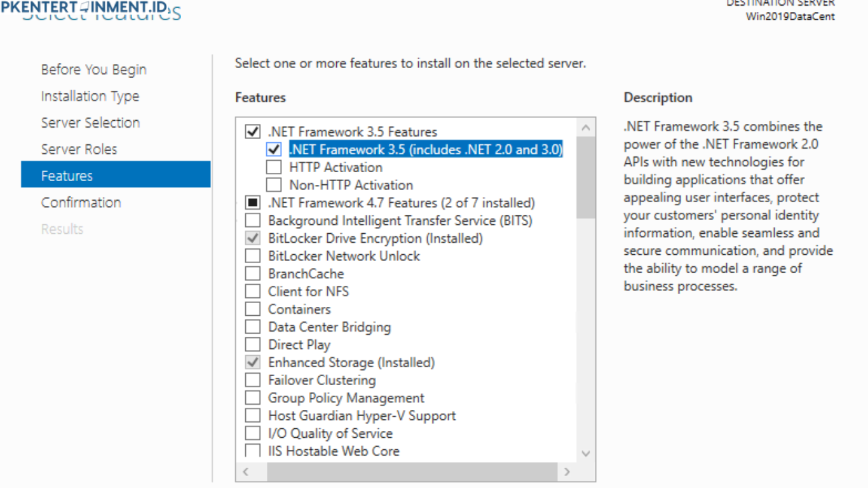Viewport: 868px width, 488px height.
Task: Enable Background Intelligent Transfer Service checkbox
Action: pos(253,221)
